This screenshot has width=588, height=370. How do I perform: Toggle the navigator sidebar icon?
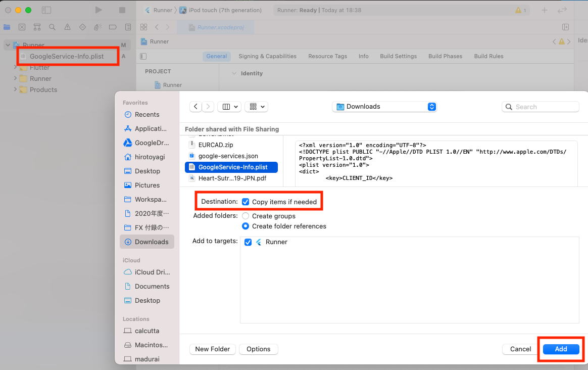46,10
